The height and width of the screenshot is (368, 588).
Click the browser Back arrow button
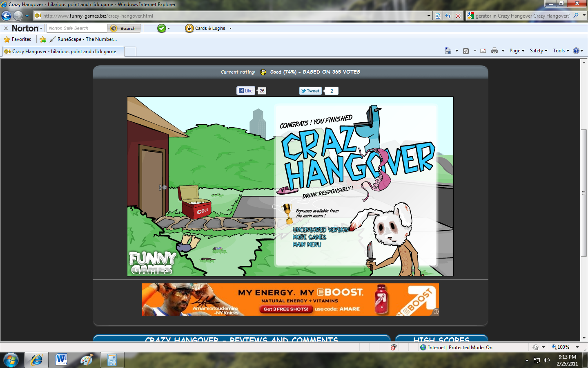7,16
